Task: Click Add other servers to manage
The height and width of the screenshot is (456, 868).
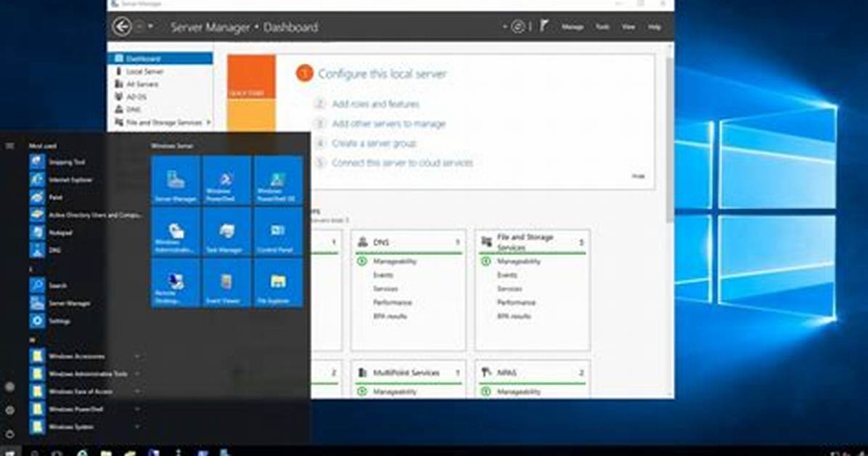Action: [388, 123]
